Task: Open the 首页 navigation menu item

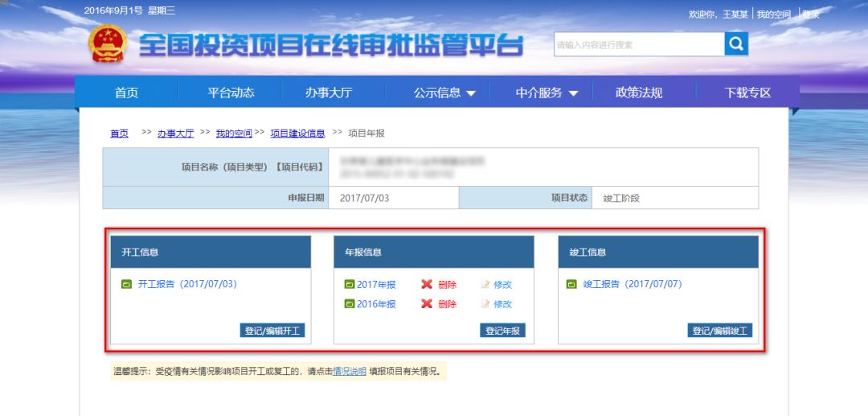Action: tap(126, 93)
